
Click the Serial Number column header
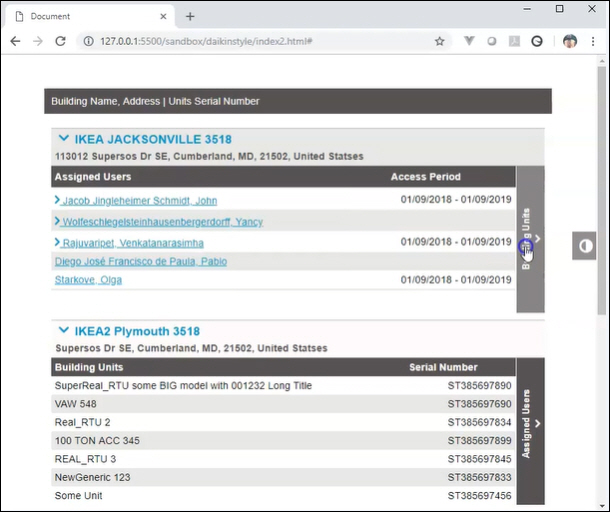tap(443, 367)
